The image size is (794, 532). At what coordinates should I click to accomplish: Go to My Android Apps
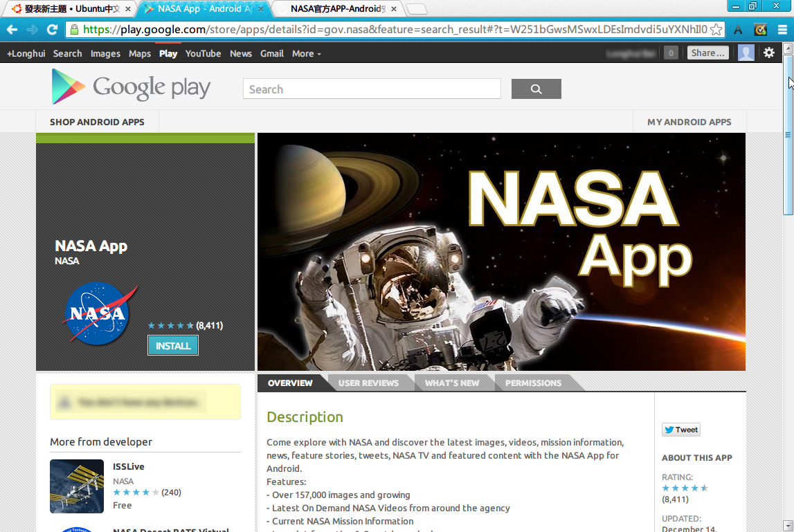(x=689, y=122)
